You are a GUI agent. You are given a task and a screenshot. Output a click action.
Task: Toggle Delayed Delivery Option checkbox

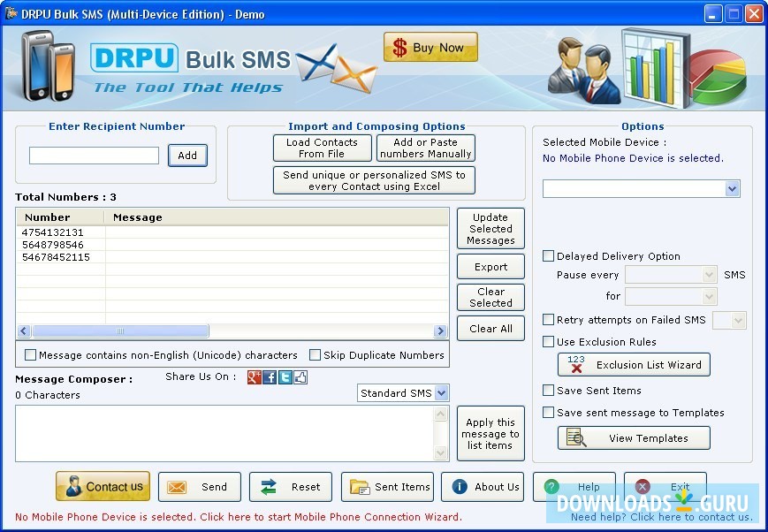(549, 255)
